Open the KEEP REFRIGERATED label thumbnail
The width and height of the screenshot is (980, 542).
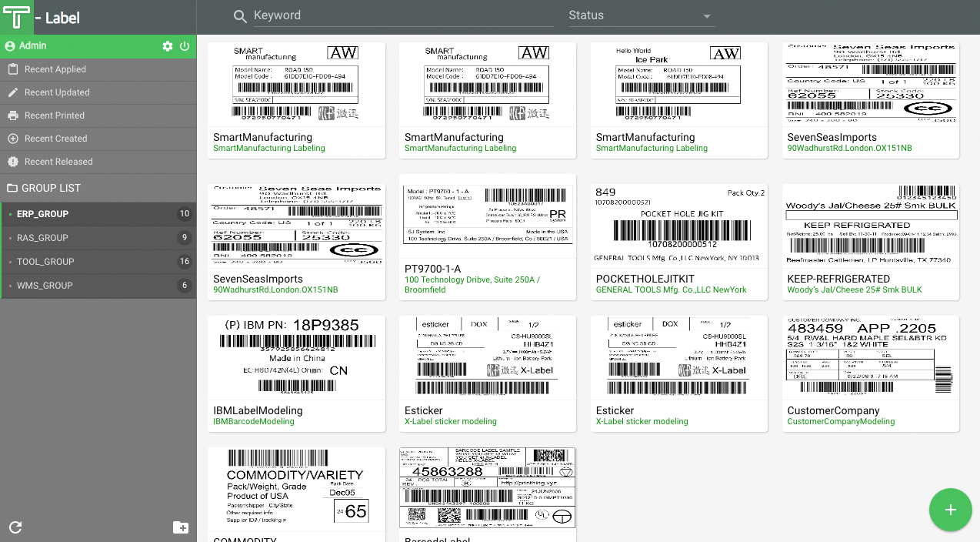(870, 226)
